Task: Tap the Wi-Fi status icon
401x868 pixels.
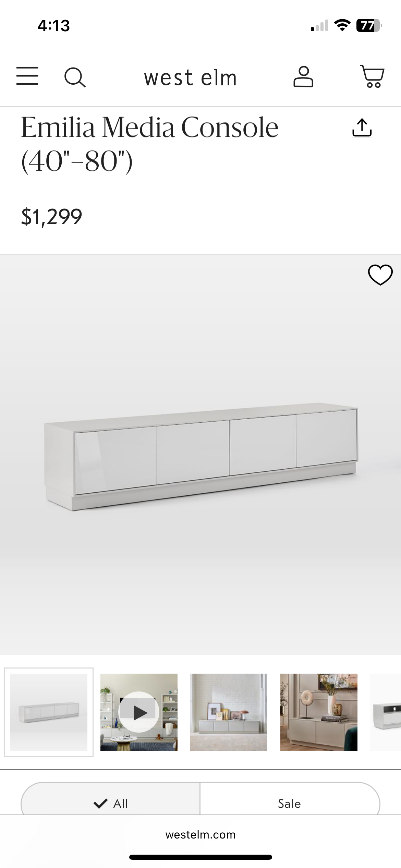Action: click(342, 25)
